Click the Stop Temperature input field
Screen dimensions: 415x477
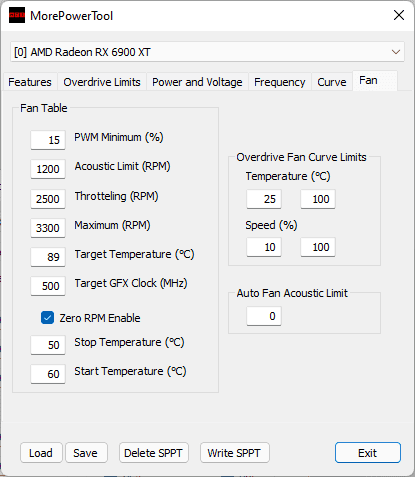tap(48, 345)
